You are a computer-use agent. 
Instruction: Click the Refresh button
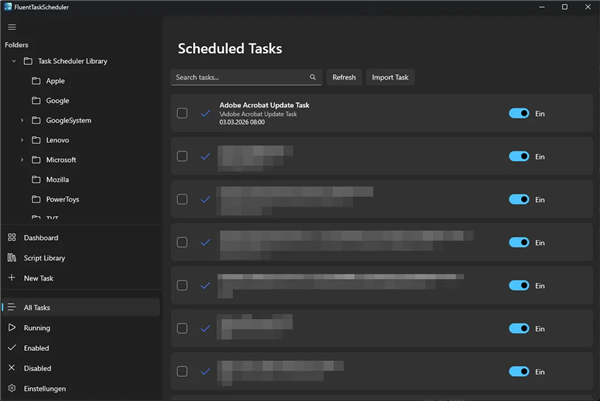(x=344, y=77)
